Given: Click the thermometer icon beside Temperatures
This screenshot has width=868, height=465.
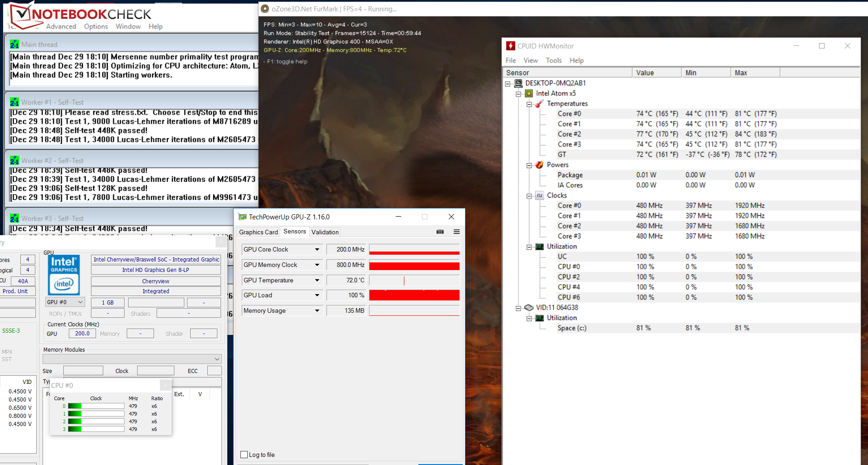Looking at the screenshot, I should pyautogui.click(x=539, y=104).
